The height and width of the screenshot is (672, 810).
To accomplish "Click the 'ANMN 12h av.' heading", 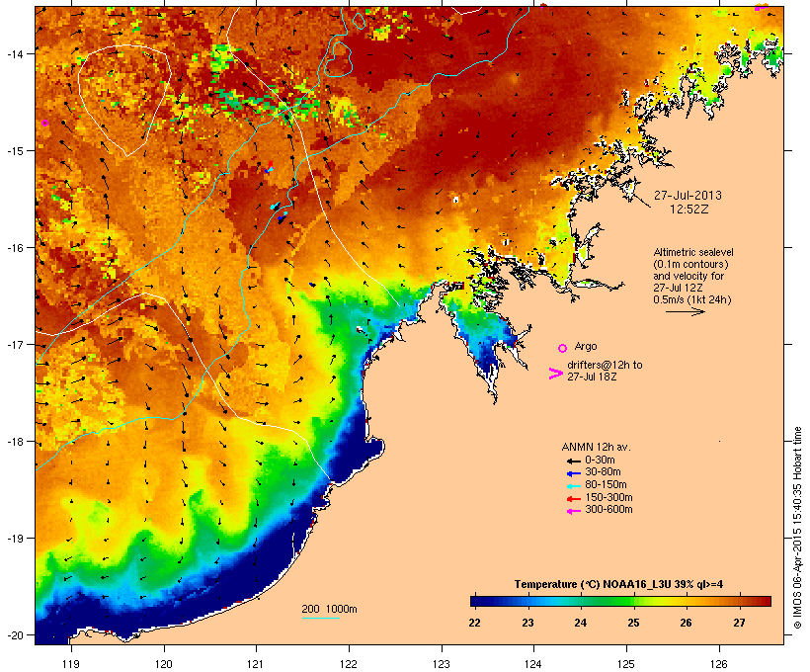I will [596, 447].
